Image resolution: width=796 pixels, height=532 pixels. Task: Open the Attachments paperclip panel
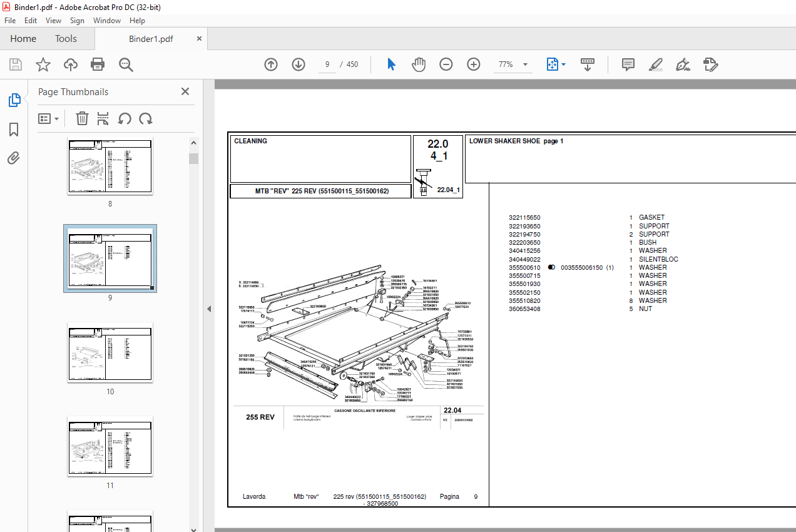[14, 158]
